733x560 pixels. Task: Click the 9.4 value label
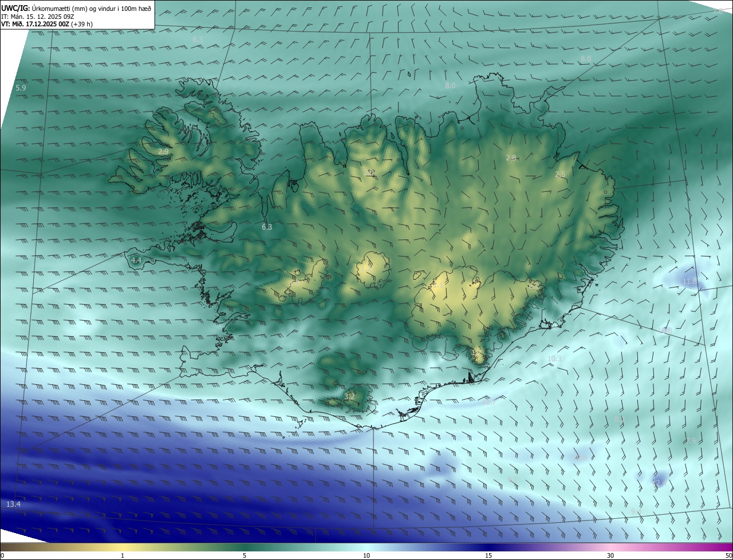[636, 511]
